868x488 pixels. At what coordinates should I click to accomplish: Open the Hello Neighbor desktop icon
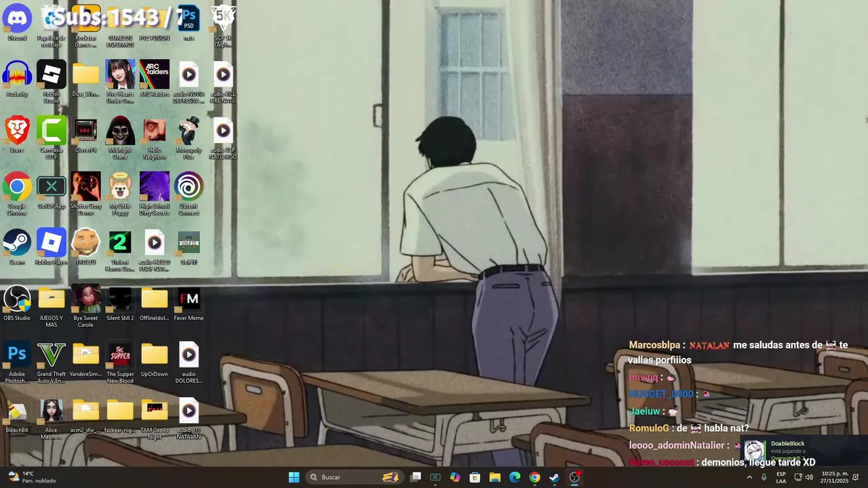(x=155, y=138)
